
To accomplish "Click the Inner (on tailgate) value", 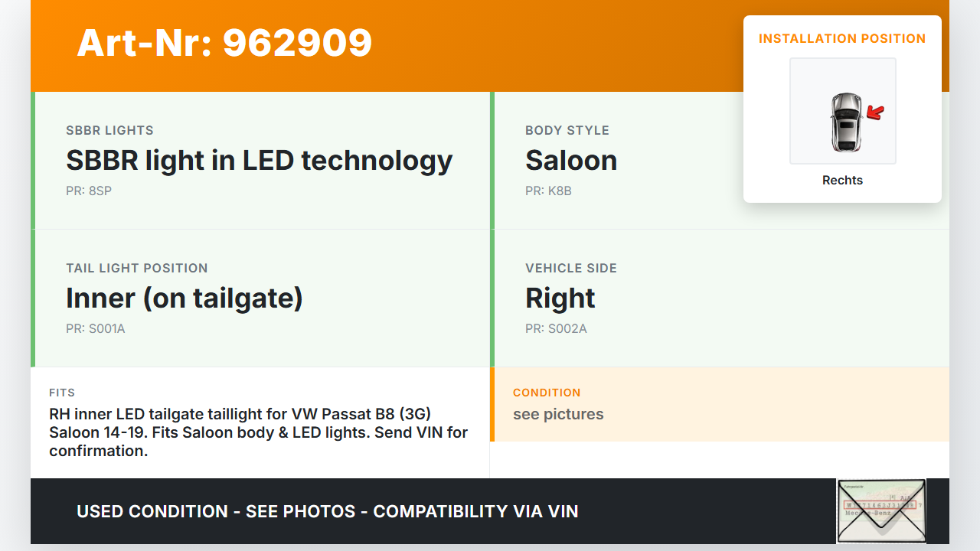I will pos(185,298).
